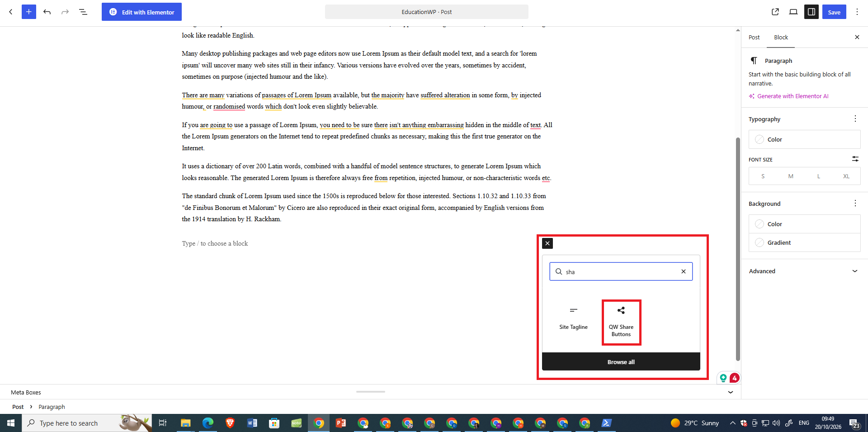868x432 pixels.
Task: Click the empty 'Type / to choose a block' paragraph
Action: [215, 243]
